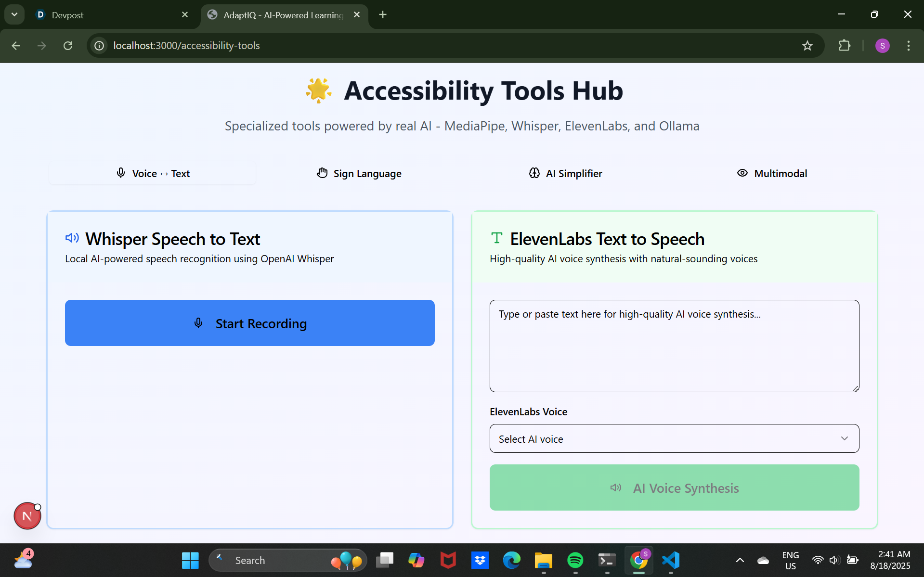The height and width of the screenshot is (577, 924).
Task: Open the browser three-dot menu
Action: tap(909, 46)
